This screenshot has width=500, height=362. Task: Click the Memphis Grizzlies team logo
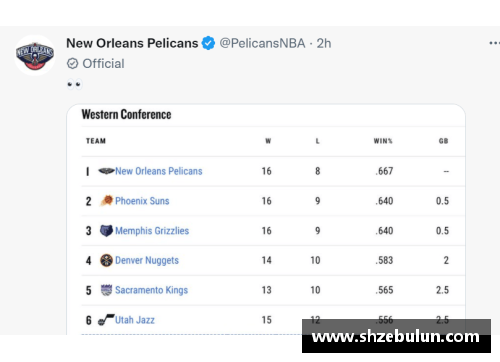click(106, 230)
